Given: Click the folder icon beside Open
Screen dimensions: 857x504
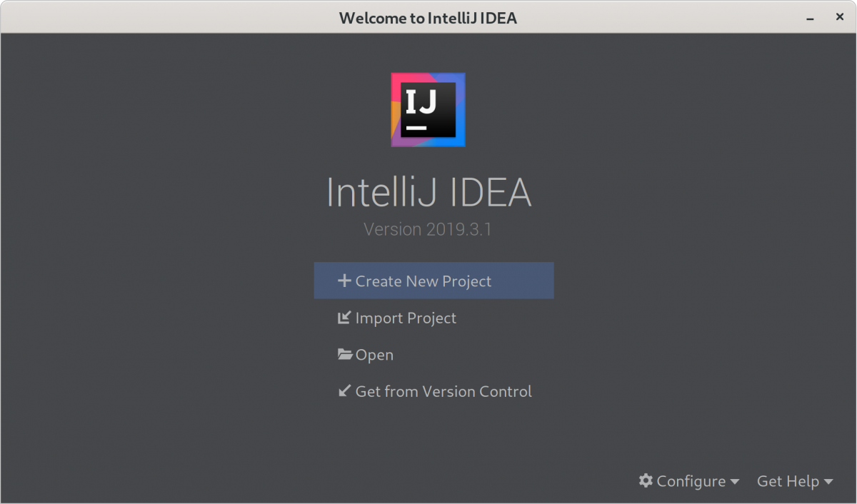Looking at the screenshot, I should 345,354.
